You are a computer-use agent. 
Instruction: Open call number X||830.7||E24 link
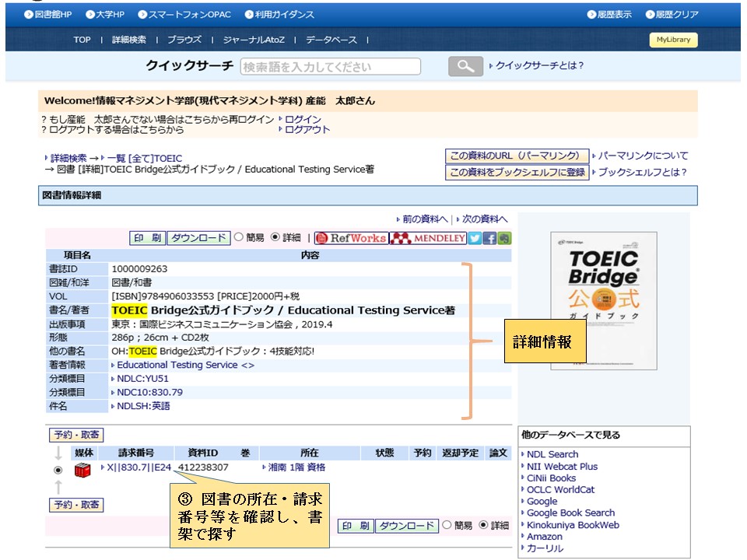(139, 467)
